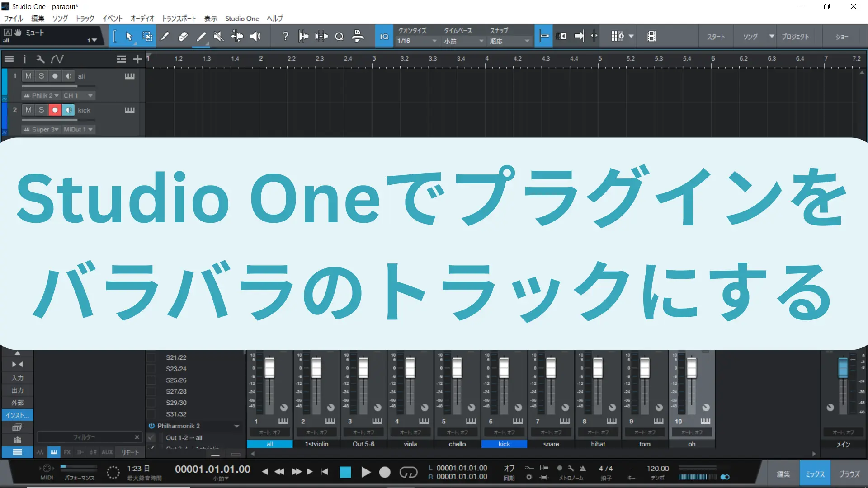Select the Listen speaker tool
868x488 pixels.
(x=255, y=36)
